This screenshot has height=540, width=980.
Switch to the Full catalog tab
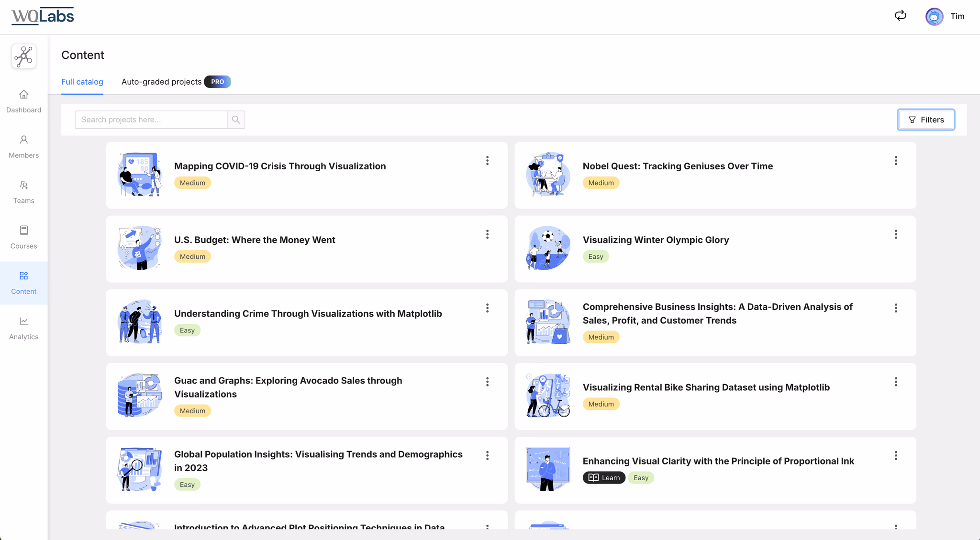tap(82, 82)
